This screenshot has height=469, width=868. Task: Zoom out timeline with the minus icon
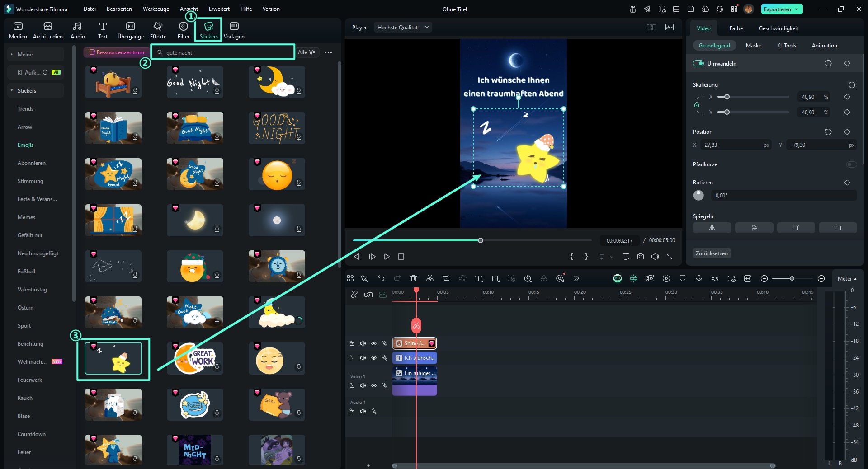click(x=764, y=278)
